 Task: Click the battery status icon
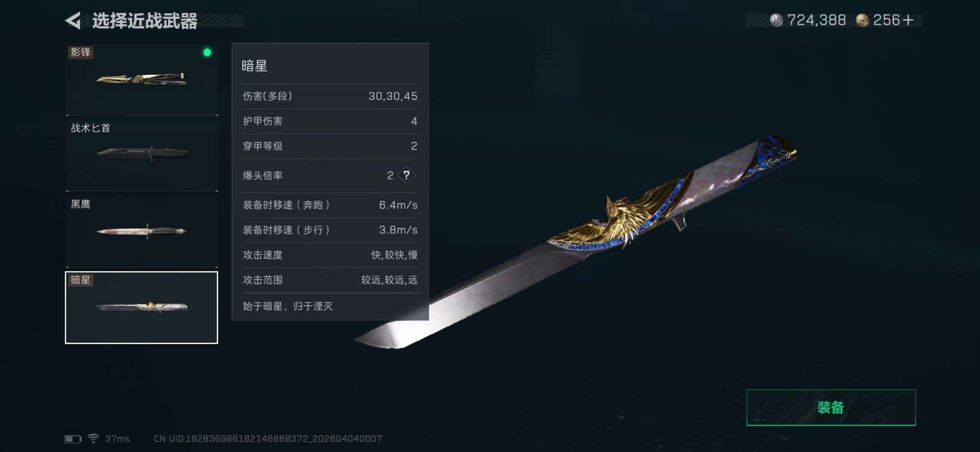(73, 439)
